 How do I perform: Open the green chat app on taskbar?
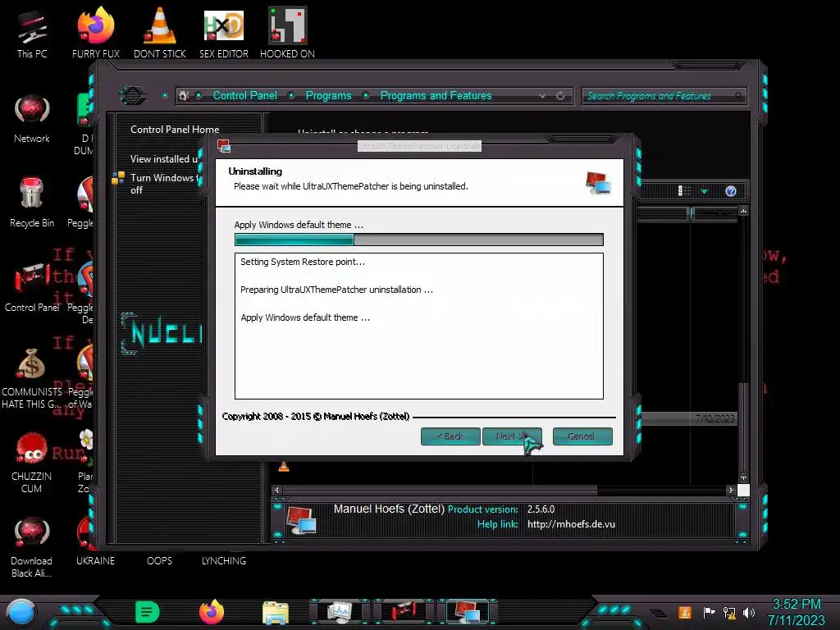coord(148,612)
